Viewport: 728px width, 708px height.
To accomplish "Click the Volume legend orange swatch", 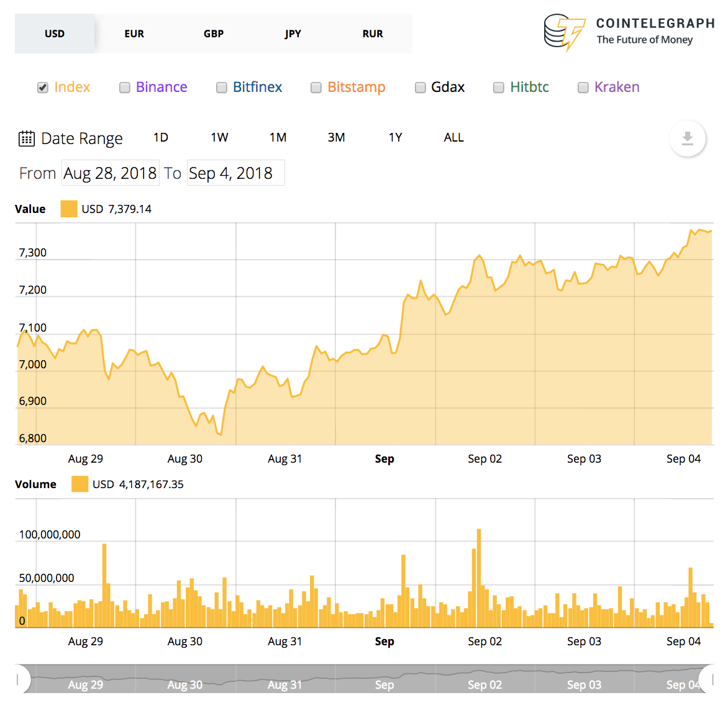I will (80, 484).
